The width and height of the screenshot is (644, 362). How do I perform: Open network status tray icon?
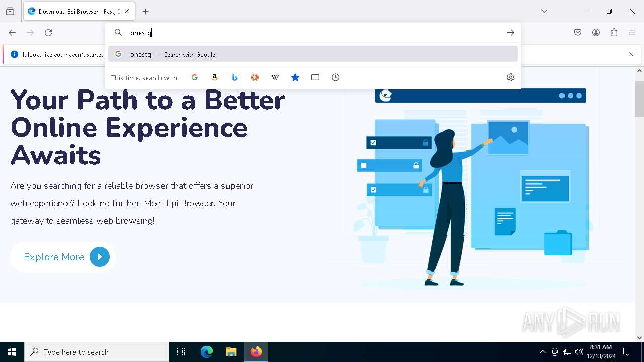pyautogui.click(x=567, y=352)
